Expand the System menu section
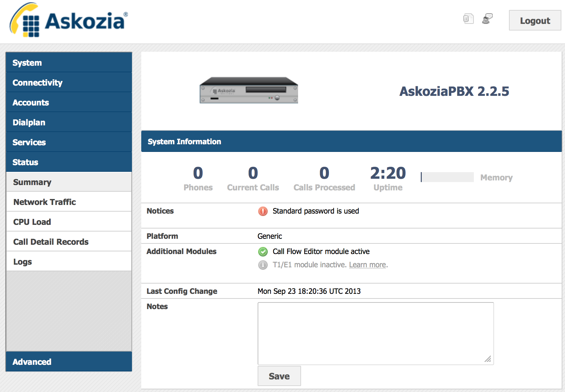 pyautogui.click(x=69, y=62)
